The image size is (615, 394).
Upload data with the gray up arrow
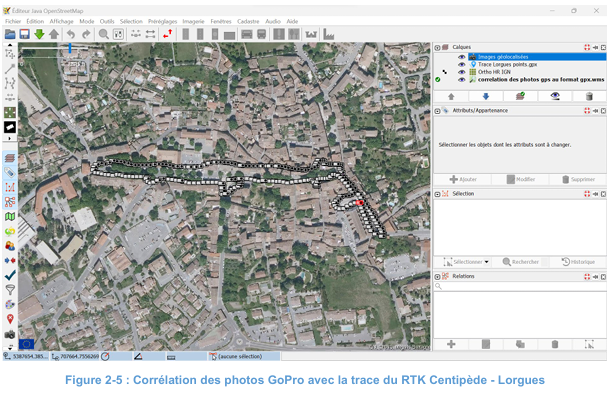coord(54,34)
